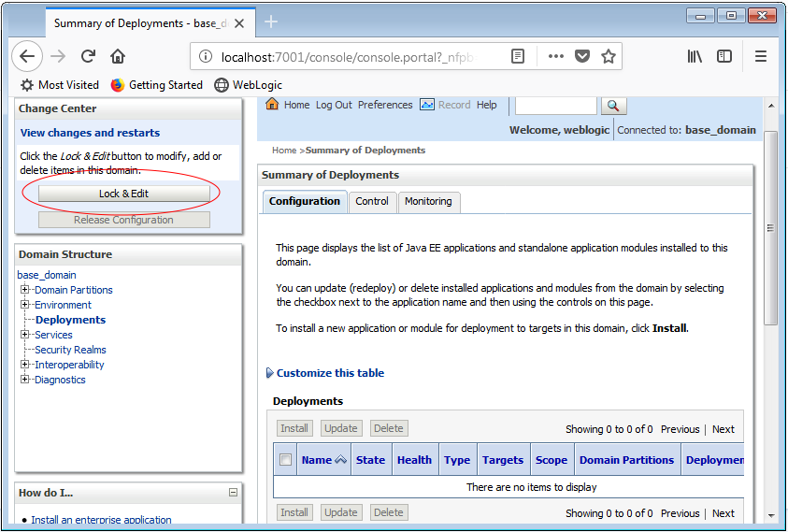Click the console Home house icon
Image resolution: width=788 pixels, height=532 pixels.
[x=272, y=104]
